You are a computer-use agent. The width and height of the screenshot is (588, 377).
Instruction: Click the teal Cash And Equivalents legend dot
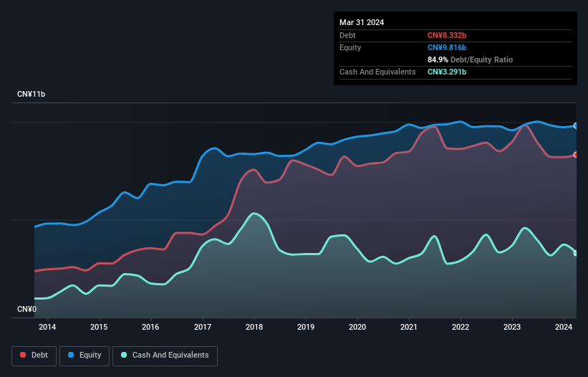[x=124, y=355]
